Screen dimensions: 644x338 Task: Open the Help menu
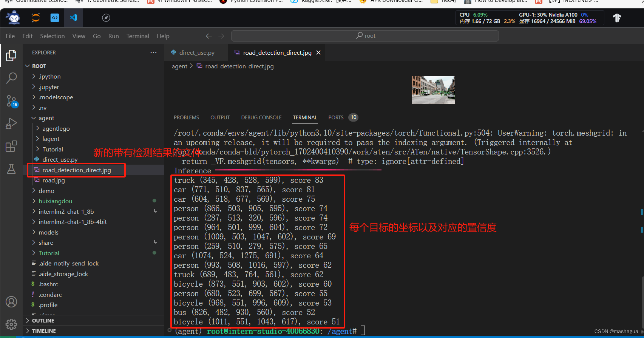pos(163,36)
